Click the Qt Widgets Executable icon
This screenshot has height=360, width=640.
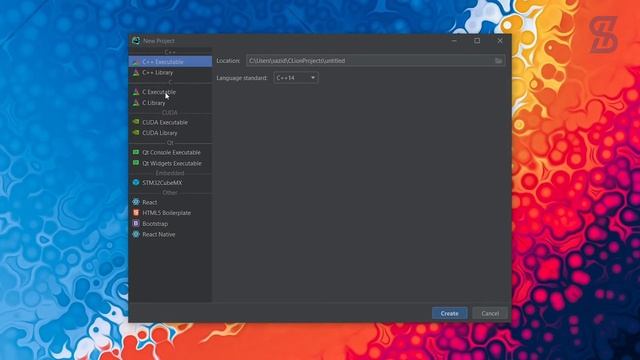(136, 163)
